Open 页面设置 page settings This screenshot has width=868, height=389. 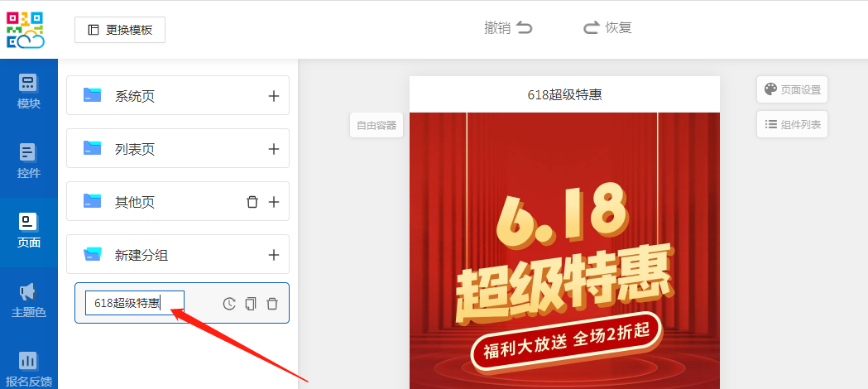tap(792, 89)
